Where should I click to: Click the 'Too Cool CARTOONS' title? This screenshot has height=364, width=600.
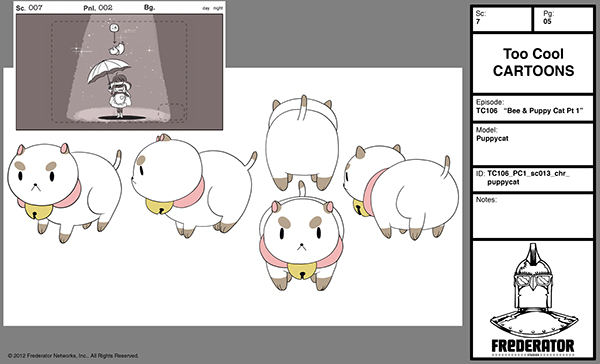point(533,62)
